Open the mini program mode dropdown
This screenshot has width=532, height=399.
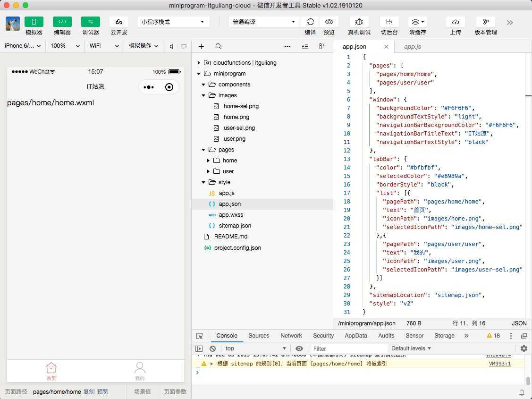pos(173,22)
